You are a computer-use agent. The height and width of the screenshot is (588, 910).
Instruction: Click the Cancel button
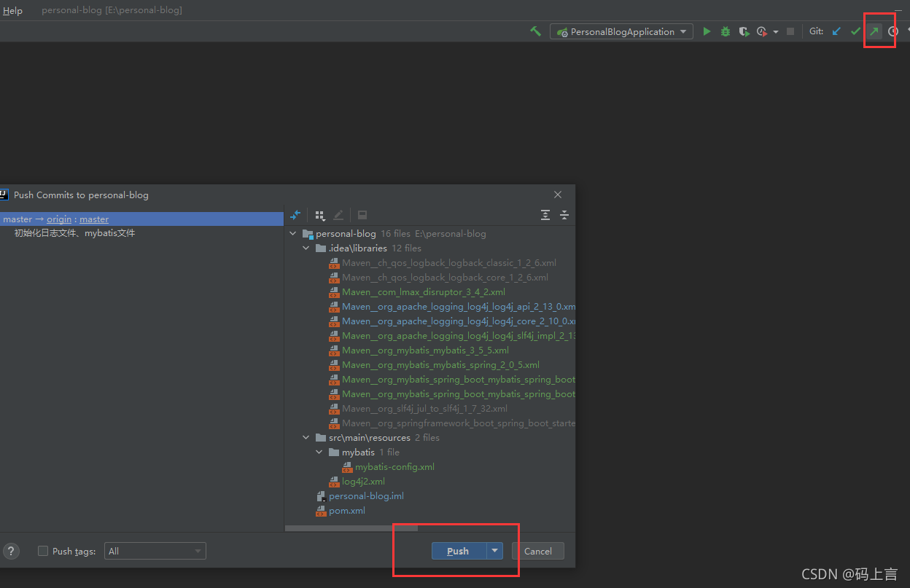[538, 551]
